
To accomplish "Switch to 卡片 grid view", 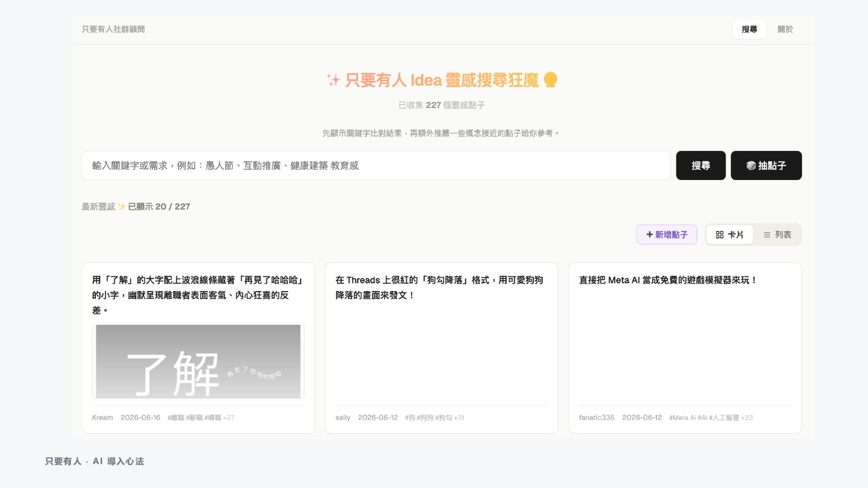I will pos(730,235).
